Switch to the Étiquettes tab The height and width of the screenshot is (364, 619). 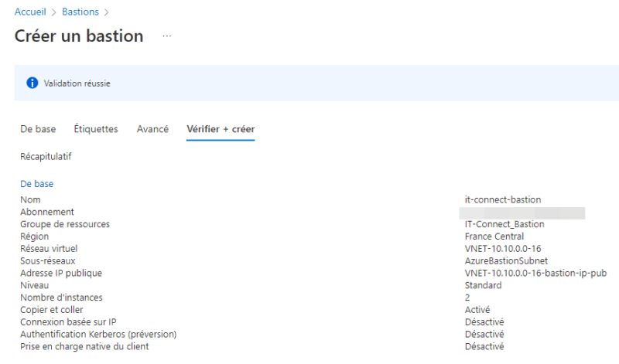click(96, 129)
